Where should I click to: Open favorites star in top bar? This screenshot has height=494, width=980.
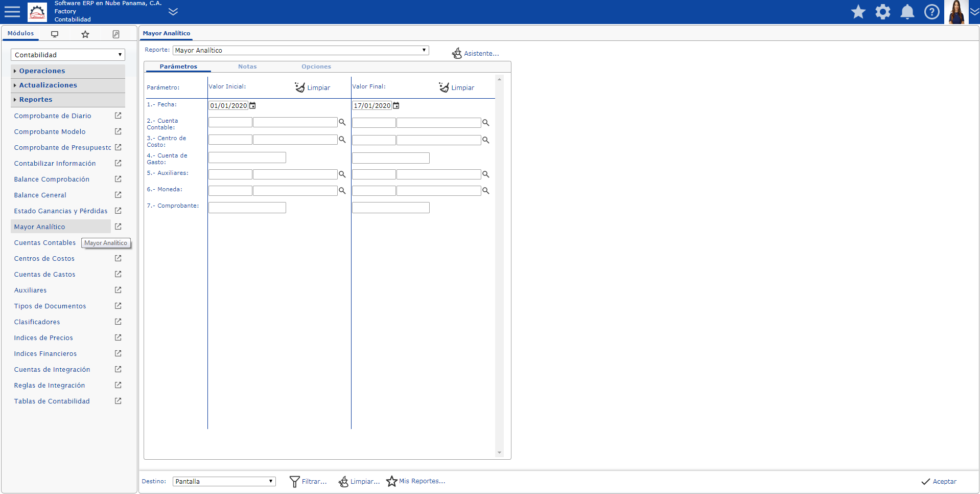[x=858, y=12]
